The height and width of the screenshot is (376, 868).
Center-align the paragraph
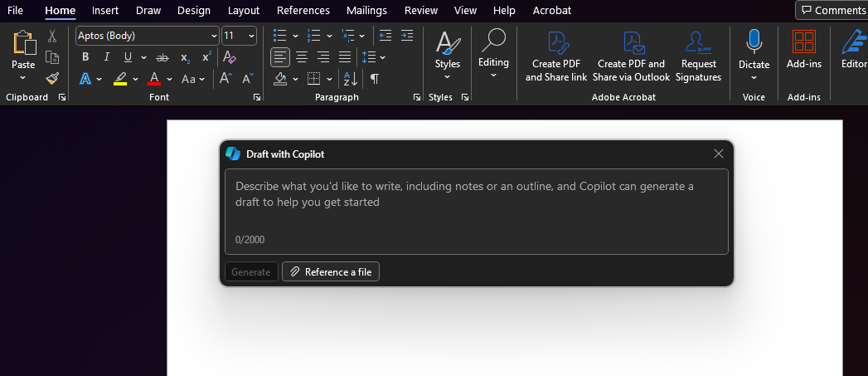302,56
